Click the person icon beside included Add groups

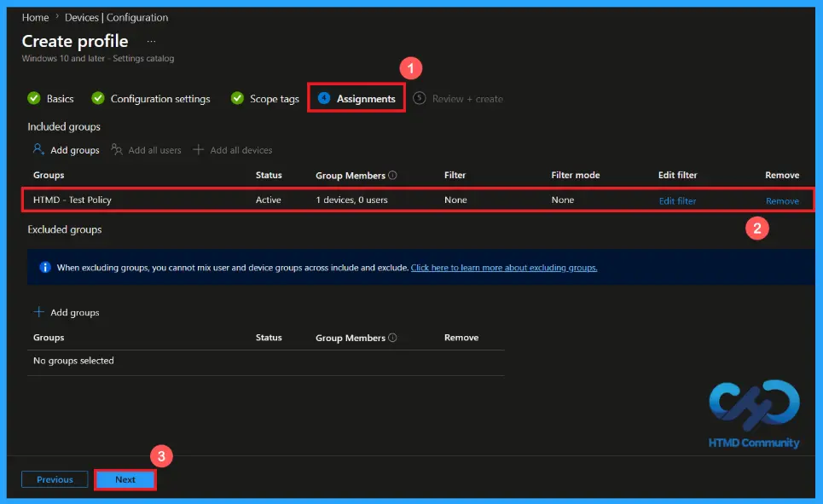(38, 149)
